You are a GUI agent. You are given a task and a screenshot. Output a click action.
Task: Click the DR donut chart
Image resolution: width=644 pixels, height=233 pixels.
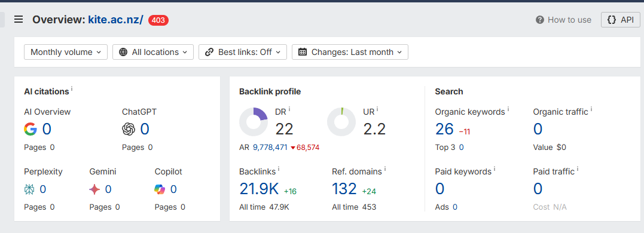[254, 122]
